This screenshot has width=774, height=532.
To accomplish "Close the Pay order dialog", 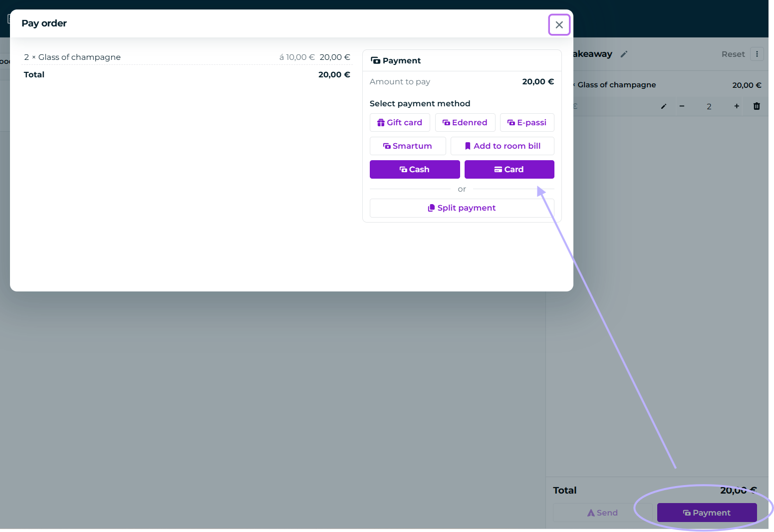I will click(559, 25).
